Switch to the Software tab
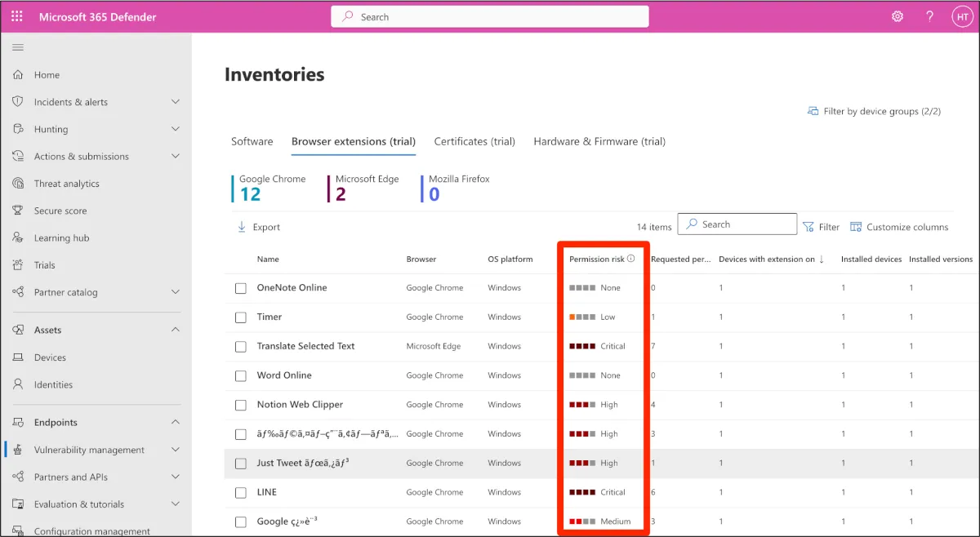The width and height of the screenshot is (980, 537). point(252,141)
